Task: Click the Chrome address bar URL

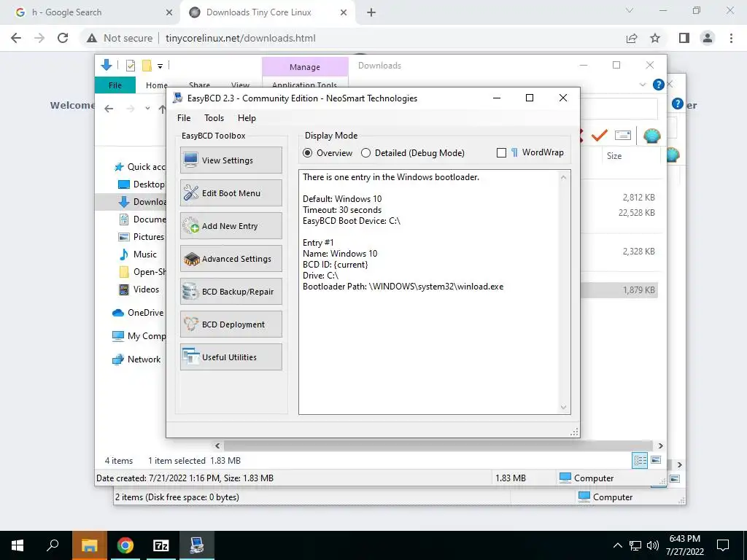Action: point(241,38)
